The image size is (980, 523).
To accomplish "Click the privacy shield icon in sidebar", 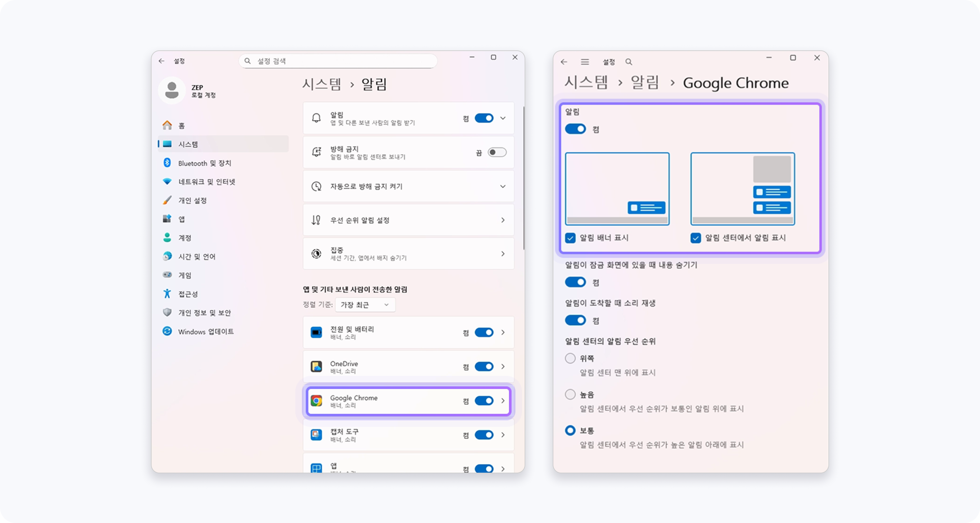I will point(167,312).
